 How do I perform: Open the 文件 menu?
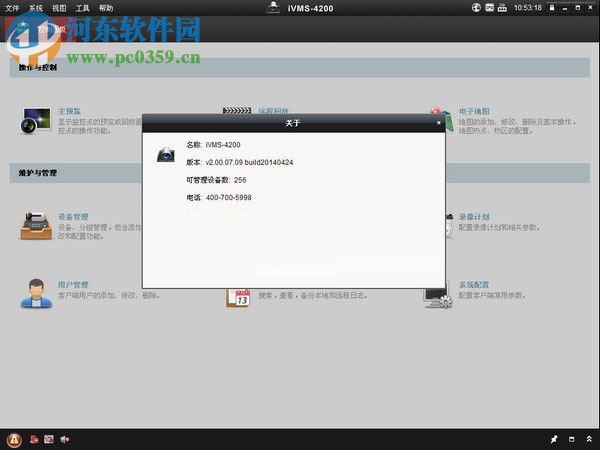[x=12, y=8]
